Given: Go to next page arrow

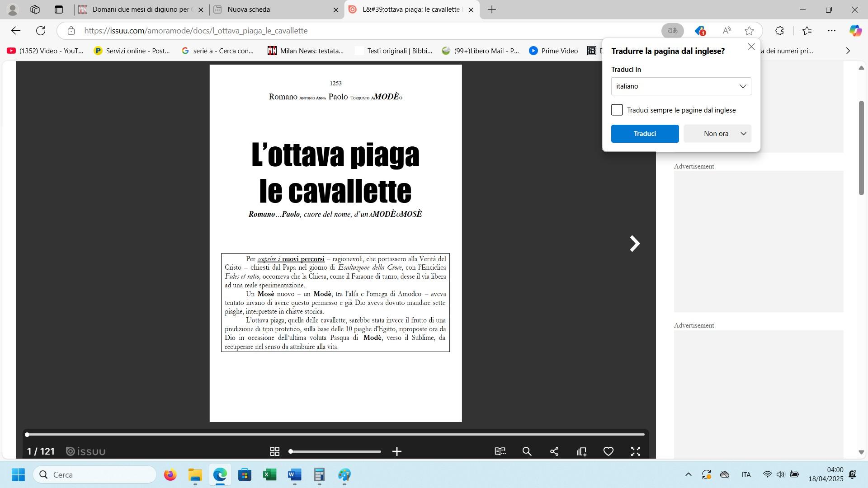Looking at the screenshot, I should 635,244.
